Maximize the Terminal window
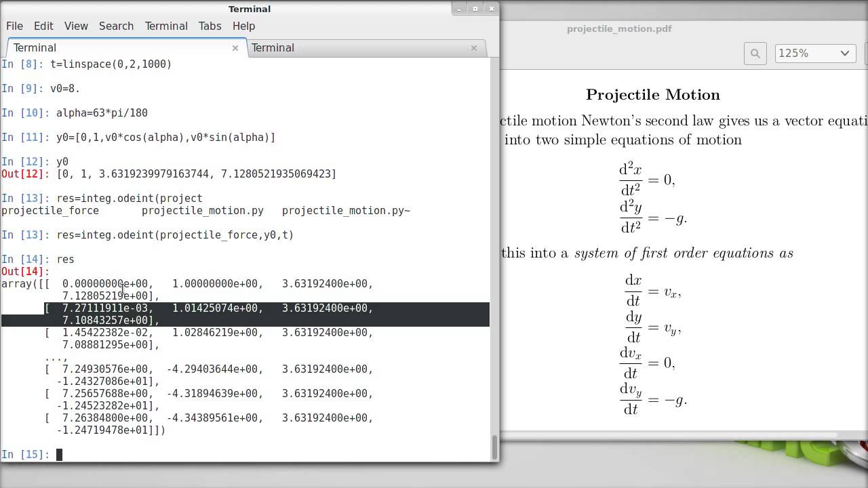The width and height of the screenshot is (868, 488). coord(475,9)
